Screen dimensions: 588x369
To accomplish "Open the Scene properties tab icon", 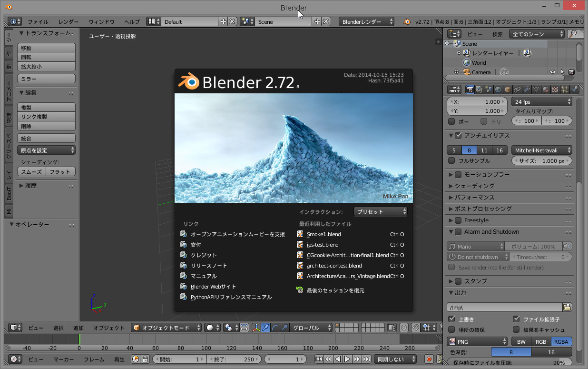I will pyautogui.click(x=489, y=90).
